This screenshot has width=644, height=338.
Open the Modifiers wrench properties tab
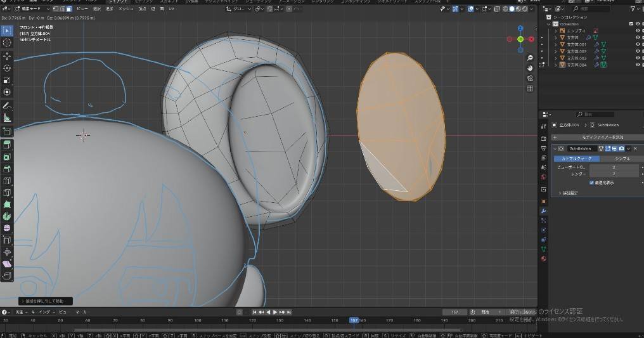(x=543, y=211)
